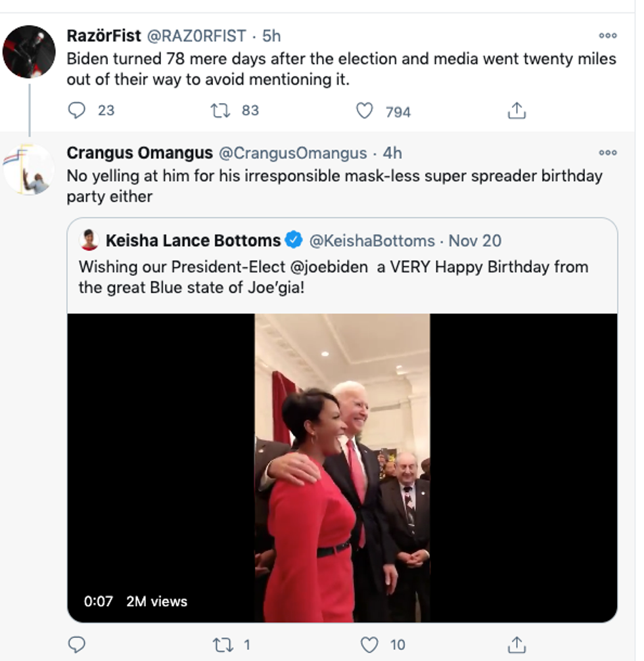Reply to RazörFist's tweet

click(x=77, y=110)
